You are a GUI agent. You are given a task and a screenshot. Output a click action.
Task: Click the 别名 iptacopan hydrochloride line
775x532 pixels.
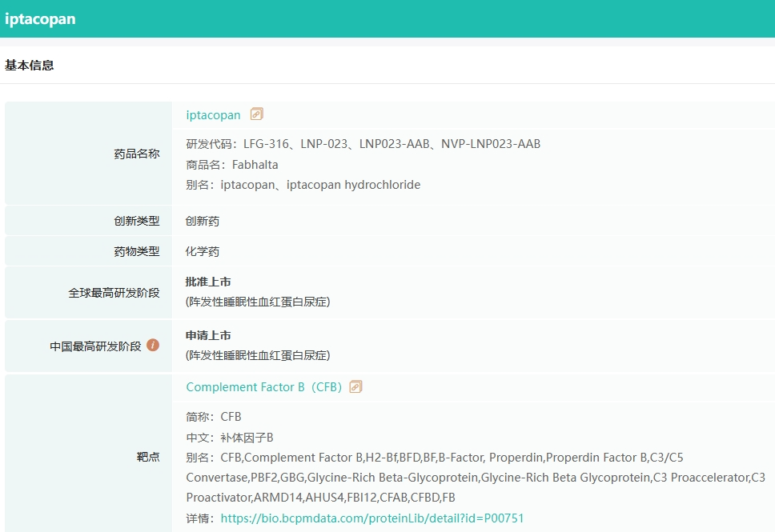303,185
